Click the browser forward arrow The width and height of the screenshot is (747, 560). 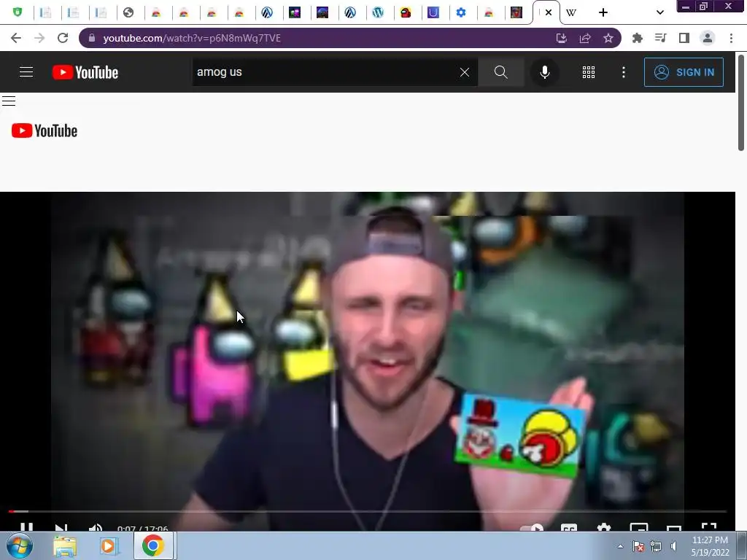pyautogui.click(x=39, y=38)
